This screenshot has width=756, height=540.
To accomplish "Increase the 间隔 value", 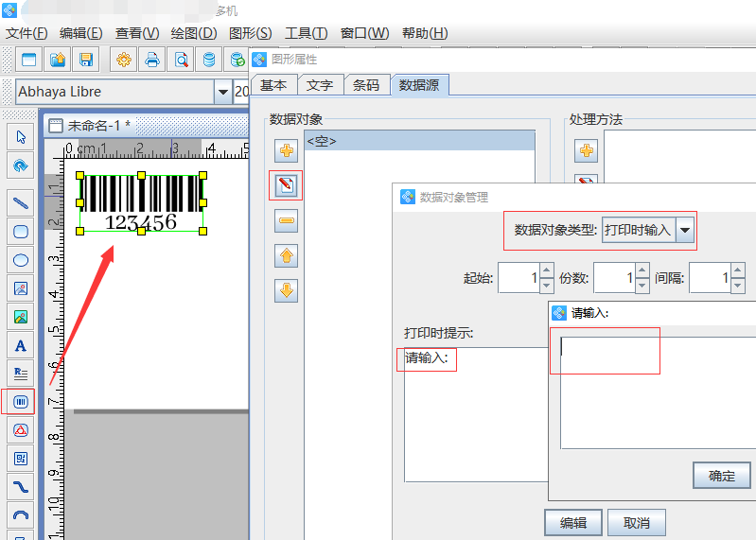I will click(x=738, y=270).
